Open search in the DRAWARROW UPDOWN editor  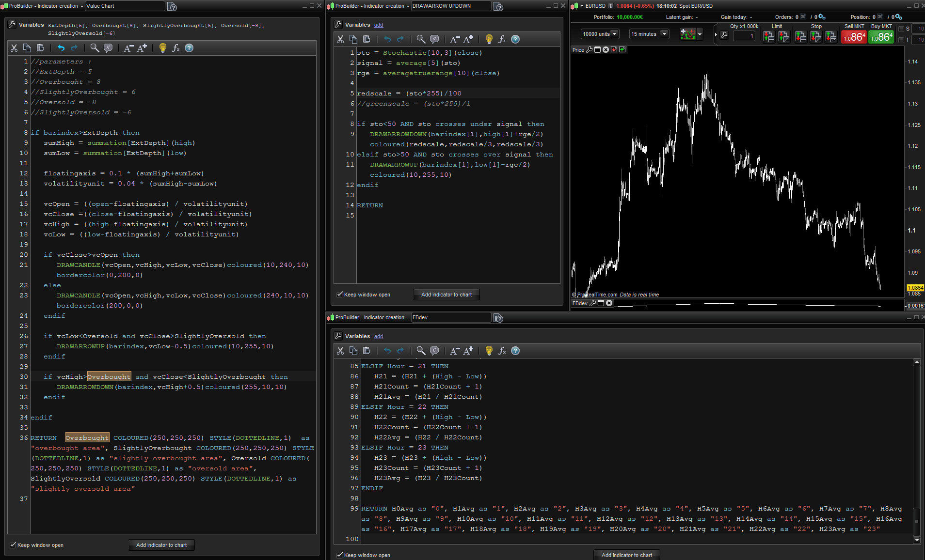pos(421,39)
